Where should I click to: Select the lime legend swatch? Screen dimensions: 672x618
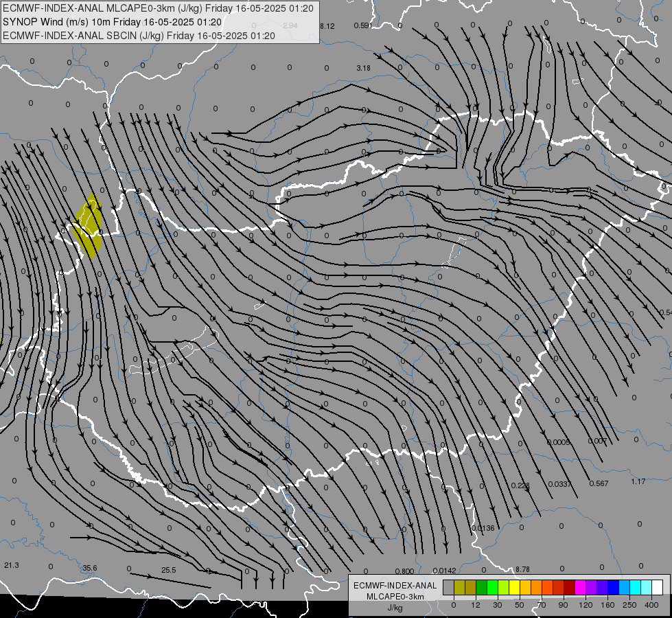point(504,587)
